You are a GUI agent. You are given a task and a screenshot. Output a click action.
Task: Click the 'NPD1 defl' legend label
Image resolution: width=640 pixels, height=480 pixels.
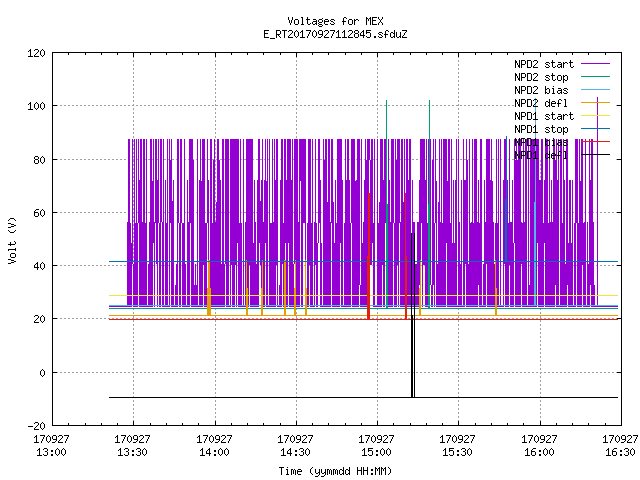[x=541, y=156]
